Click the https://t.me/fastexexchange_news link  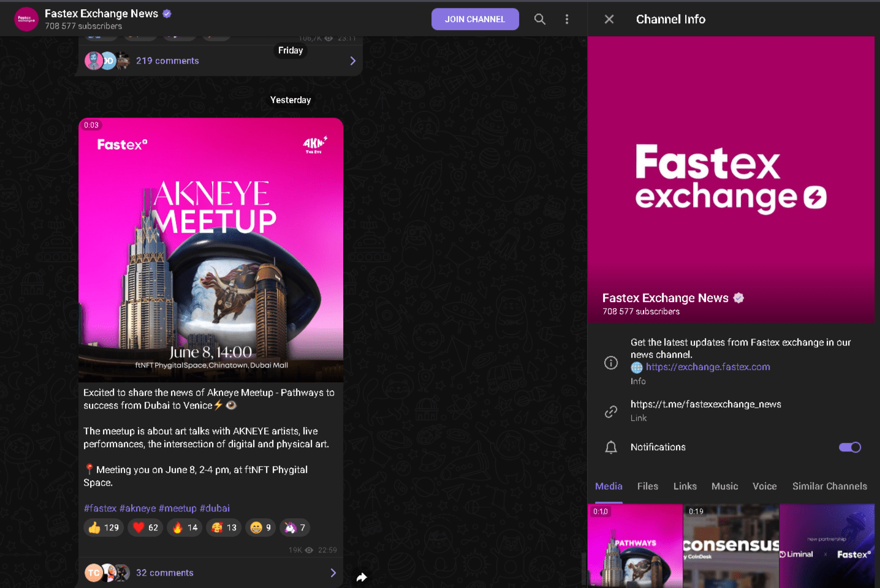(706, 404)
